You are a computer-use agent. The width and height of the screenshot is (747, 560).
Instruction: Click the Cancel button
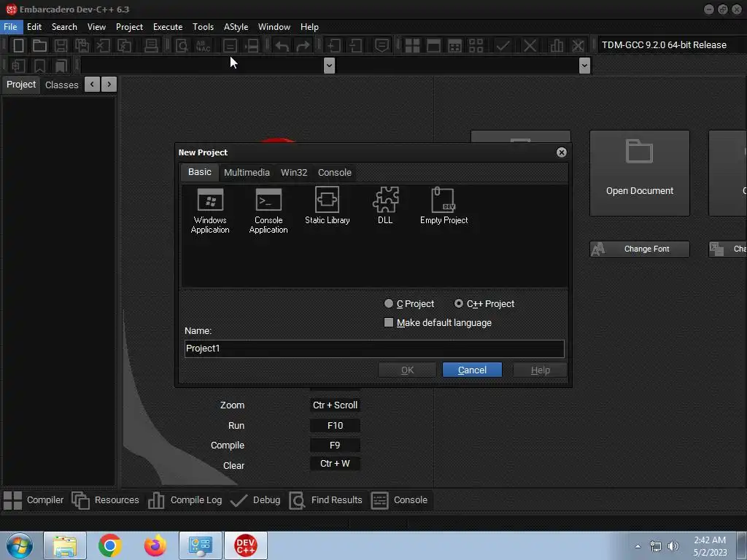[x=472, y=370]
